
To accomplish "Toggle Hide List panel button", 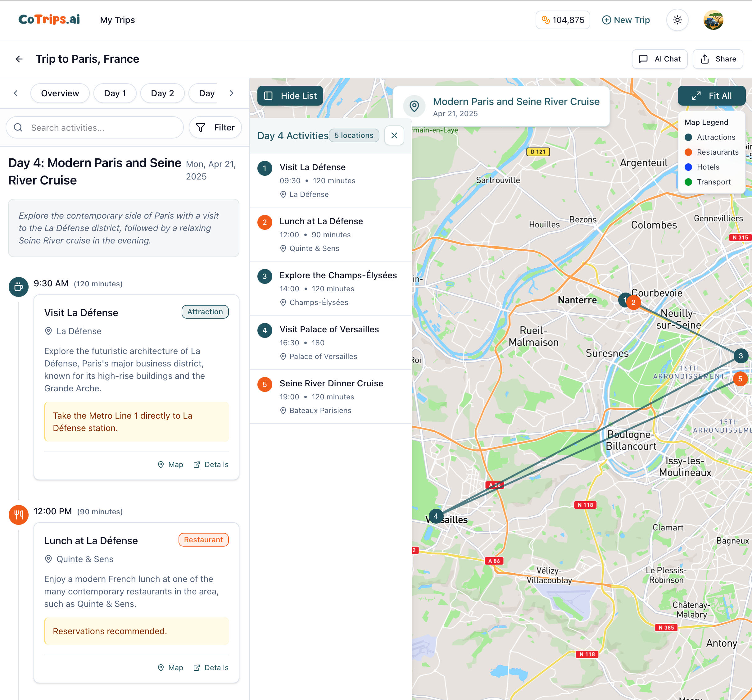I will [290, 96].
